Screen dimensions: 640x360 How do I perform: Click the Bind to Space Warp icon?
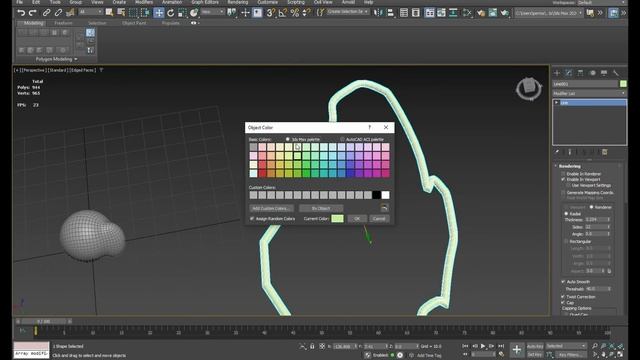[x=70, y=13]
